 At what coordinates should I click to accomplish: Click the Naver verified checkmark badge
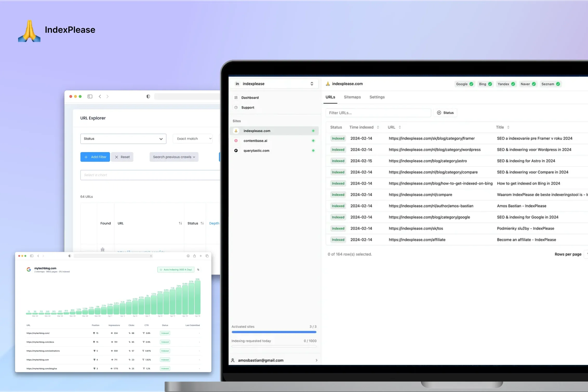[x=534, y=84]
